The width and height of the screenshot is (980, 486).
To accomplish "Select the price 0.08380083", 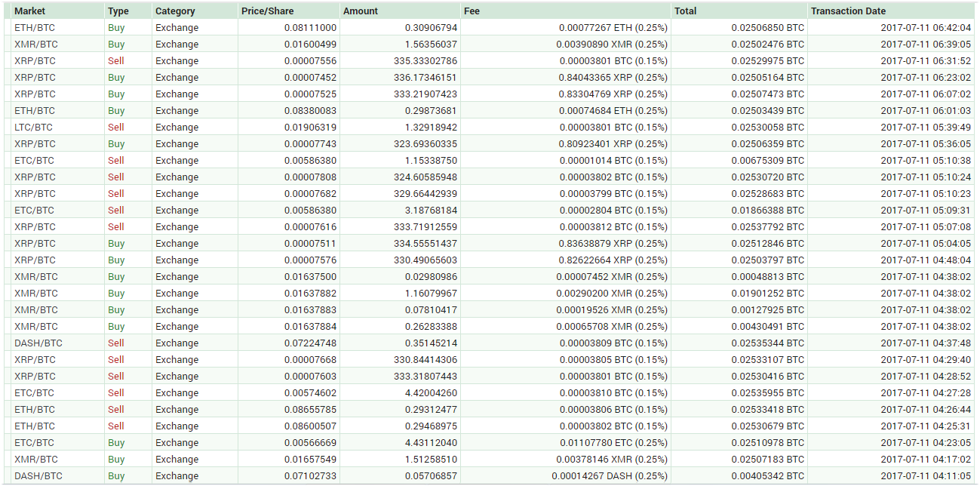I will pyautogui.click(x=310, y=111).
